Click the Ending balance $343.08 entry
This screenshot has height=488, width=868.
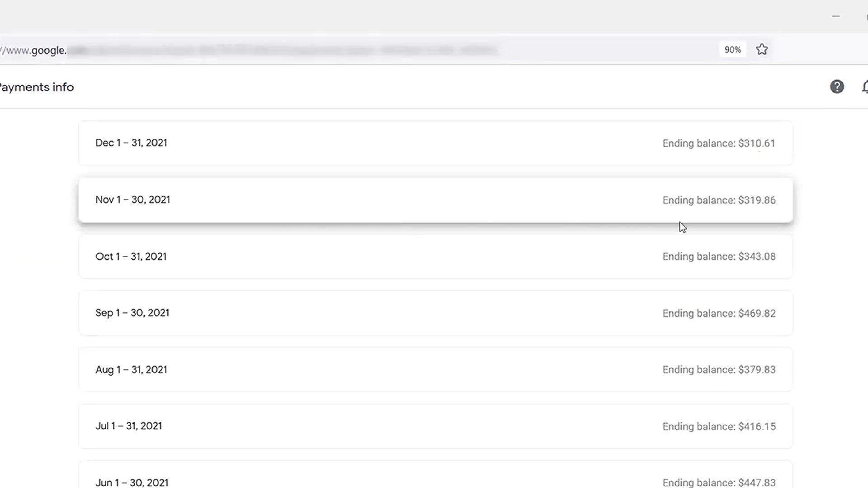click(x=719, y=257)
